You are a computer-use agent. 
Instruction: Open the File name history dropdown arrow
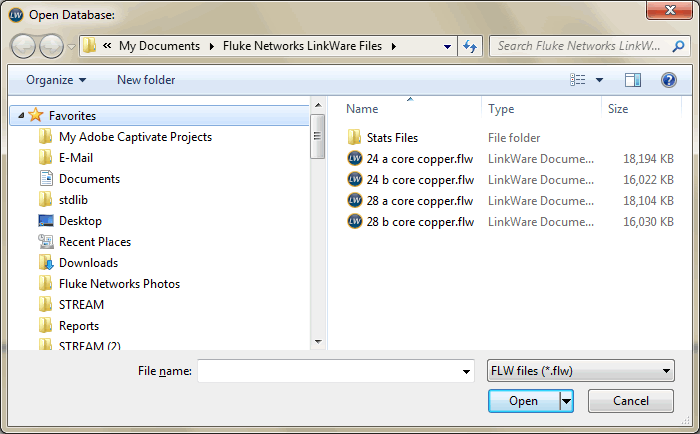point(466,371)
